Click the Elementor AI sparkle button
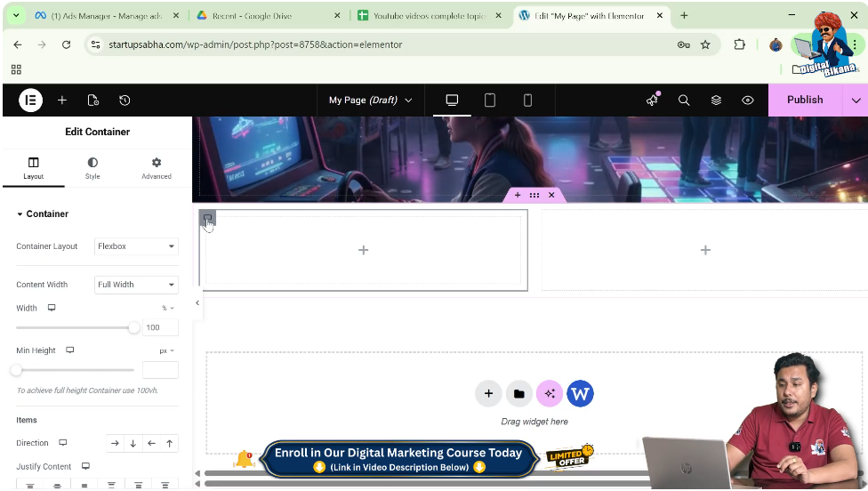The height and width of the screenshot is (491, 868). coord(550,393)
